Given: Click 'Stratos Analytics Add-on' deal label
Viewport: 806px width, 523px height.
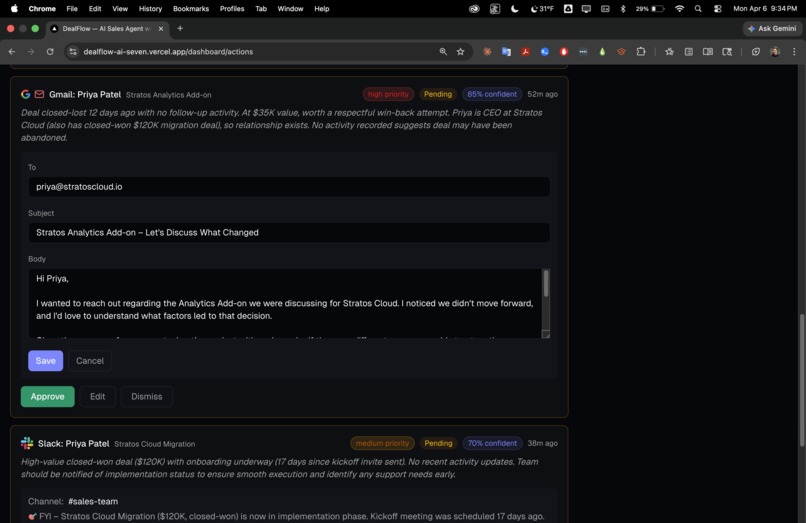Looking at the screenshot, I should pos(169,95).
